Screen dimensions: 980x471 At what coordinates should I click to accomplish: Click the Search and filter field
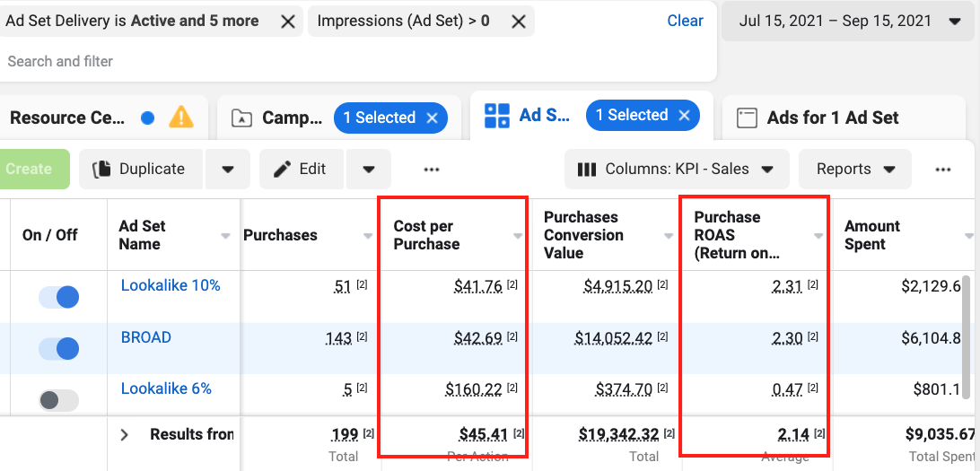pyautogui.click(x=269, y=61)
